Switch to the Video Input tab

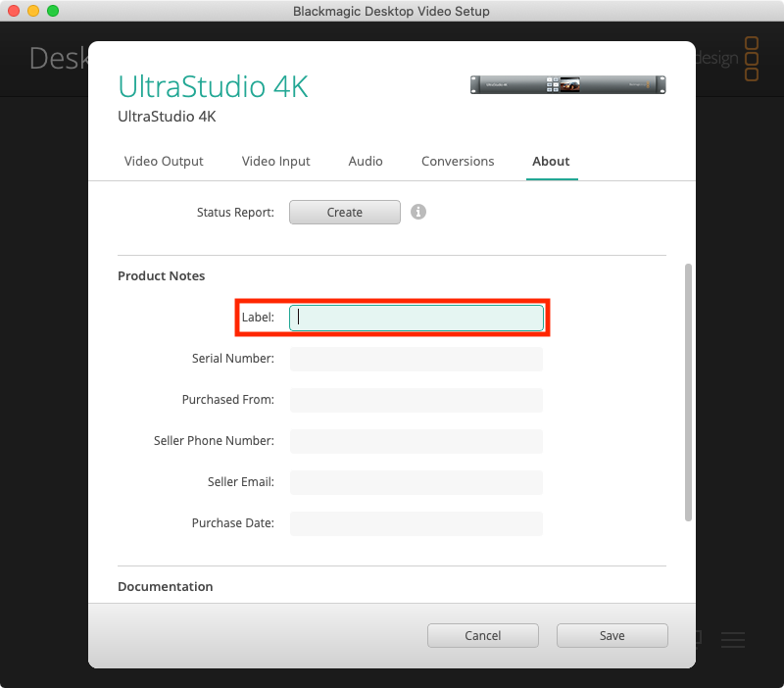(x=276, y=161)
